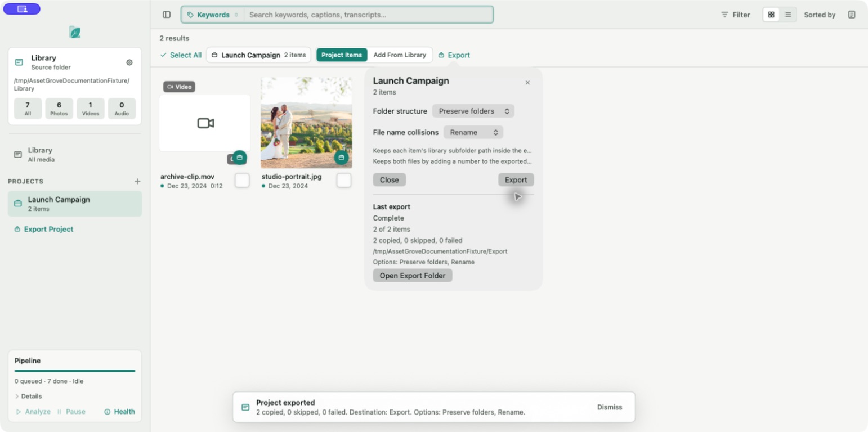Tick the studio-portrait.jpg selection checkbox
This screenshot has width=868, height=432.
click(x=344, y=180)
